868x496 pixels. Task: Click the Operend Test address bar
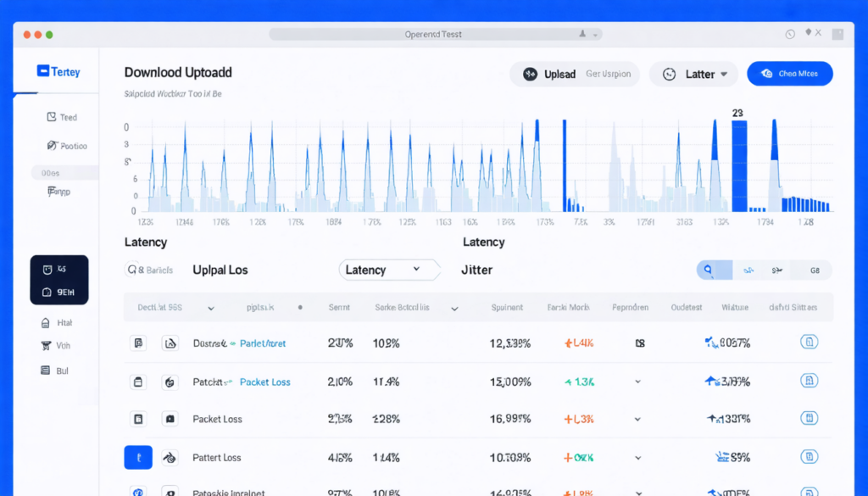(x=435, y=34)
